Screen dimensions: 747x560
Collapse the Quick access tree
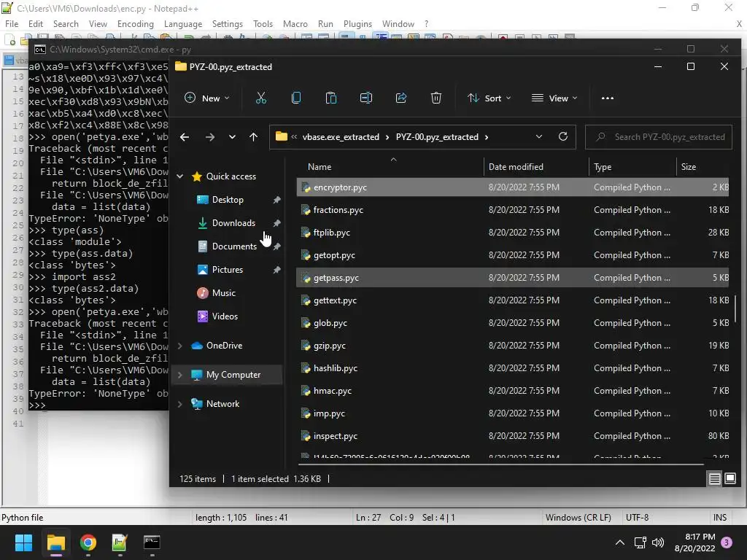click(x=180, y=176)
